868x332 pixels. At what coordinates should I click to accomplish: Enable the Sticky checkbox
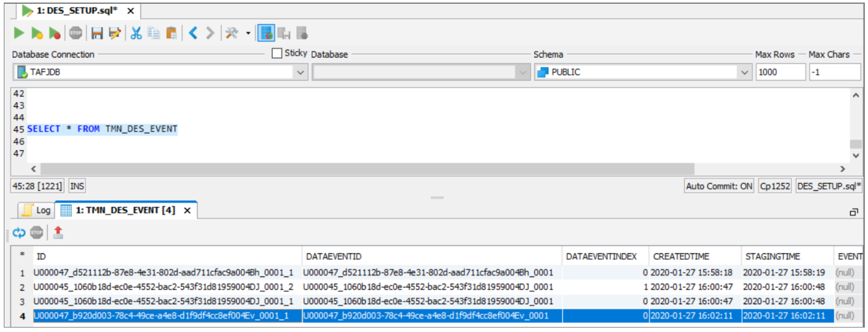pyautogui.click(x=277, y=54)
